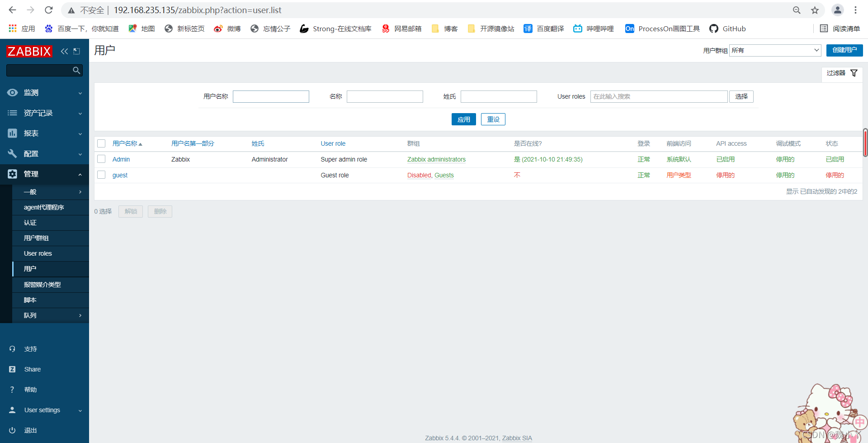Open the 阅读清单 reading list
The width and height of the screenshot is (868, 443).
tap(840, 29)
